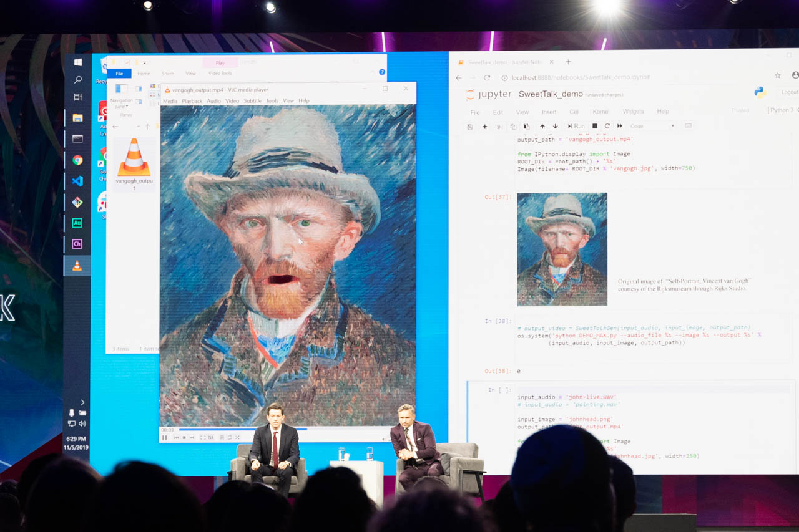This screenshot has width=799, height=532.
Task: Open the VLC Playback menu
Action: 192,101
